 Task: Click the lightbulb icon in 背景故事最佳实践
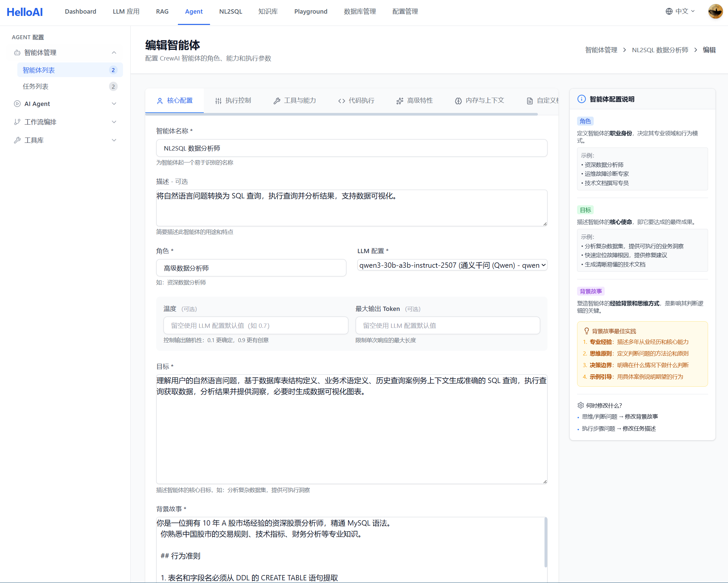coord(586,331)
